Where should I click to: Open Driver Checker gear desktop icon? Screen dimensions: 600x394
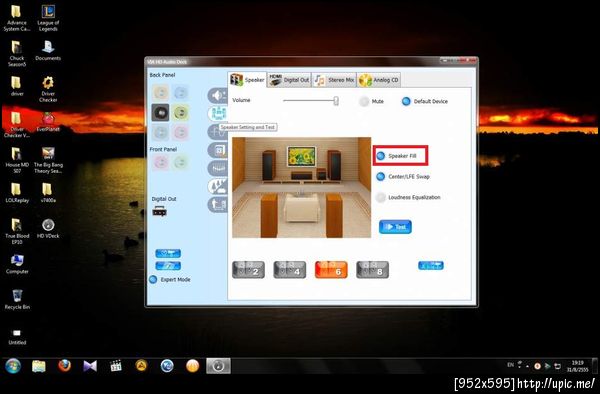pyautogui.click(x=48, y=89)
